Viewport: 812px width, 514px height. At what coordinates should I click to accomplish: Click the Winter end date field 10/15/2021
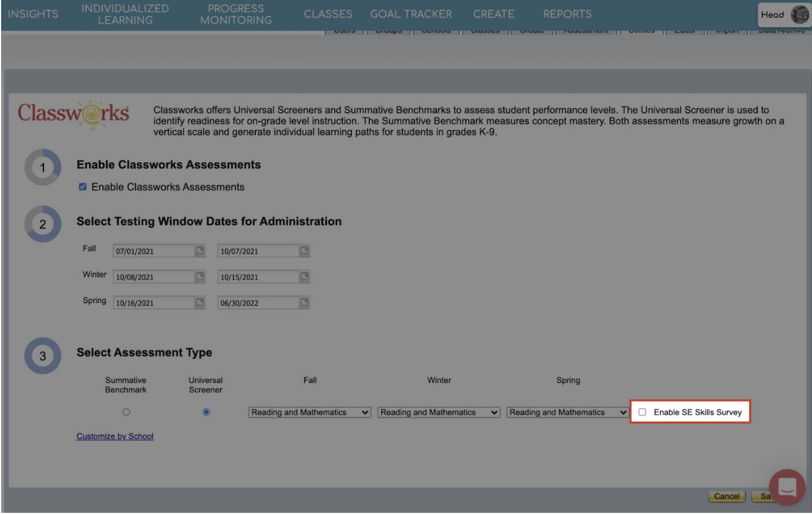point(259,277)
